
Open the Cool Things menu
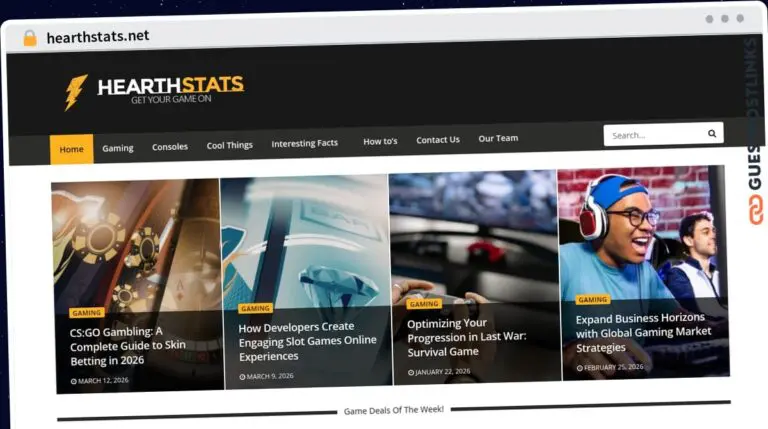tap(230, 145)
